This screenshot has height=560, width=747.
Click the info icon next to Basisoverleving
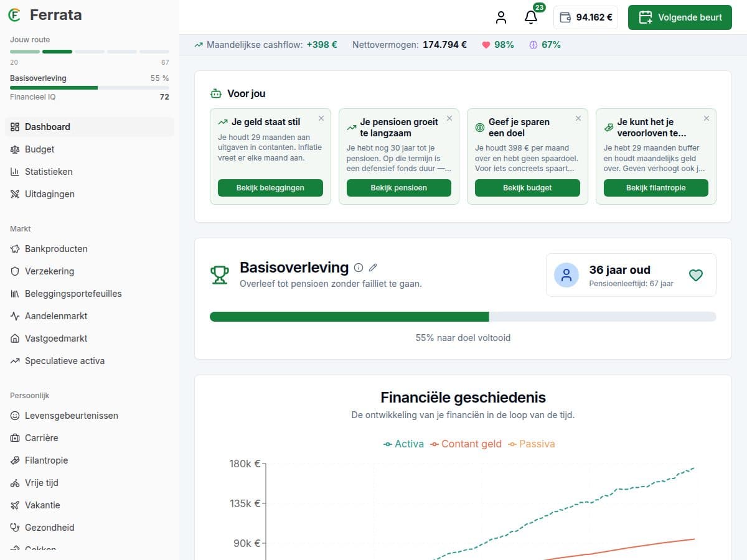click(x=359, y=268)
